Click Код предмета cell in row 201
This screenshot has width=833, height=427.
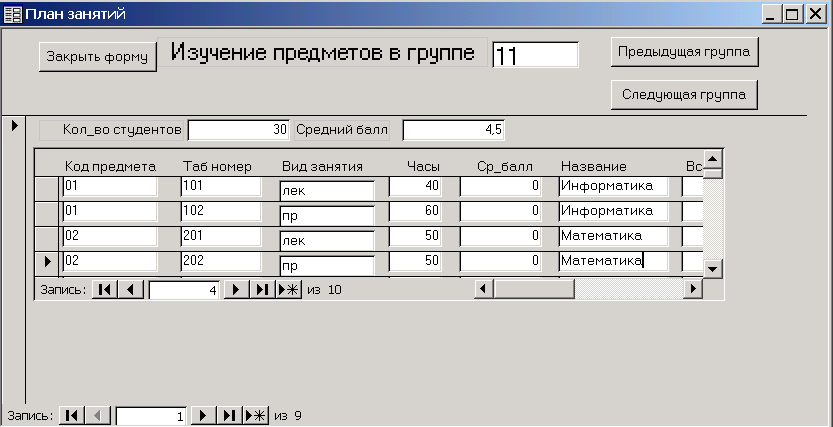click(110, 236)
